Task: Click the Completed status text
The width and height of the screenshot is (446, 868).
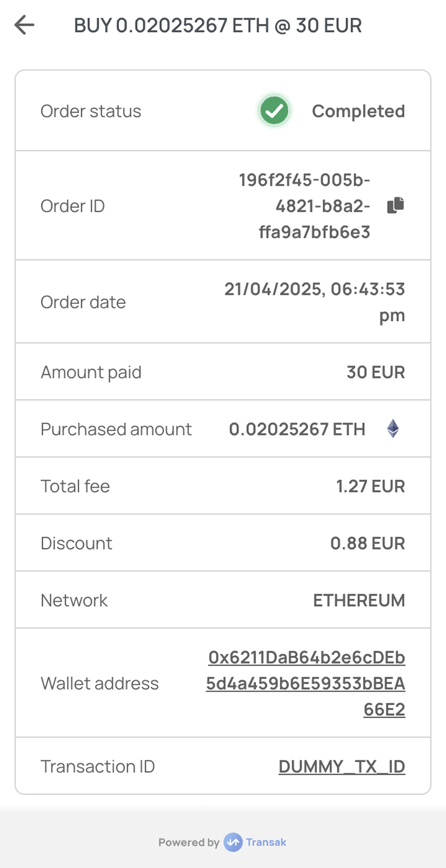Action: click(x=358, y=111)
